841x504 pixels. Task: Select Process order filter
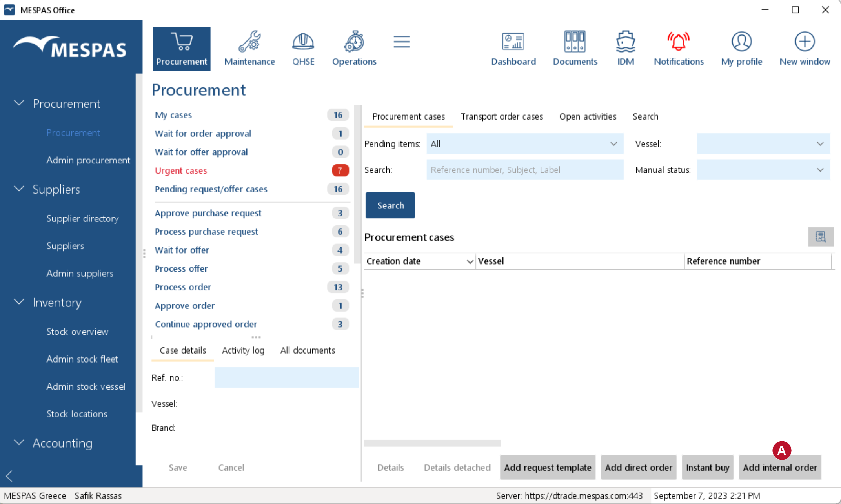(x=251, y=287)
